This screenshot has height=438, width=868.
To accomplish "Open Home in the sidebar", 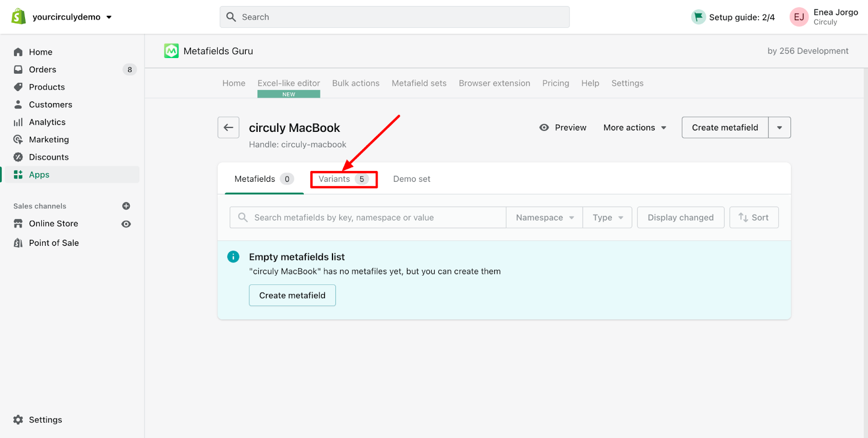I will [41, 52].
